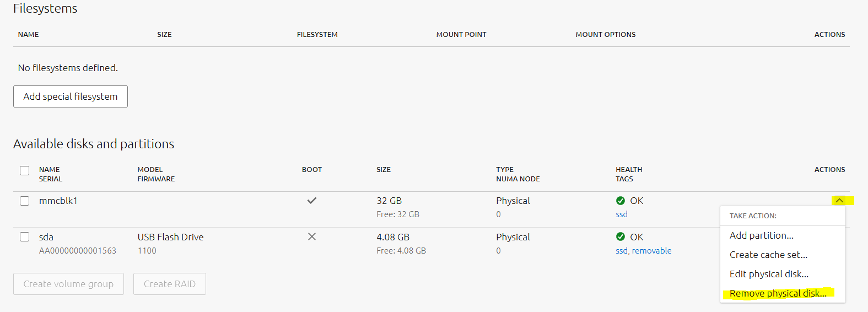Choose Add partition from action menu

click(761, 235)
